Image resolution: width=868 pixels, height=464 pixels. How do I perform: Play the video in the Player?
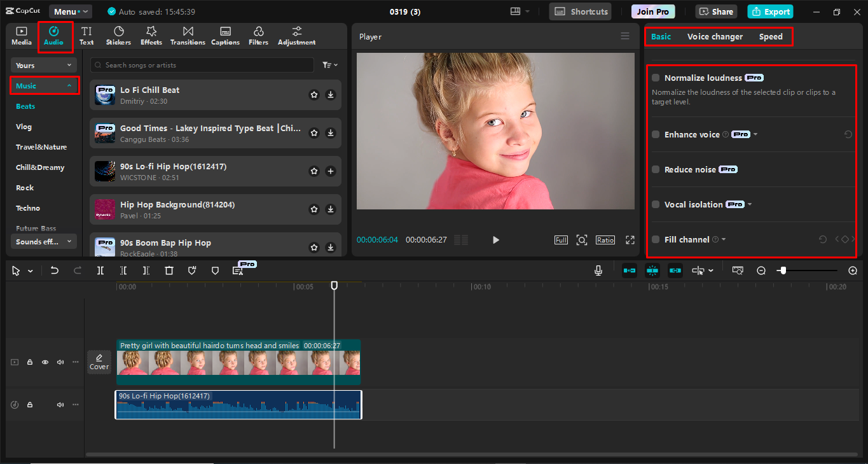pos(495,240)
